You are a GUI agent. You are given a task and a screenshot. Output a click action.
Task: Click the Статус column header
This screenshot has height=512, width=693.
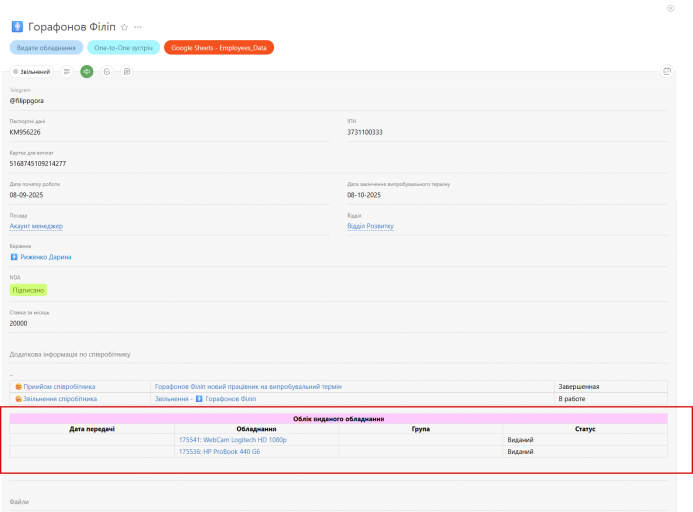tap(585, 429)
